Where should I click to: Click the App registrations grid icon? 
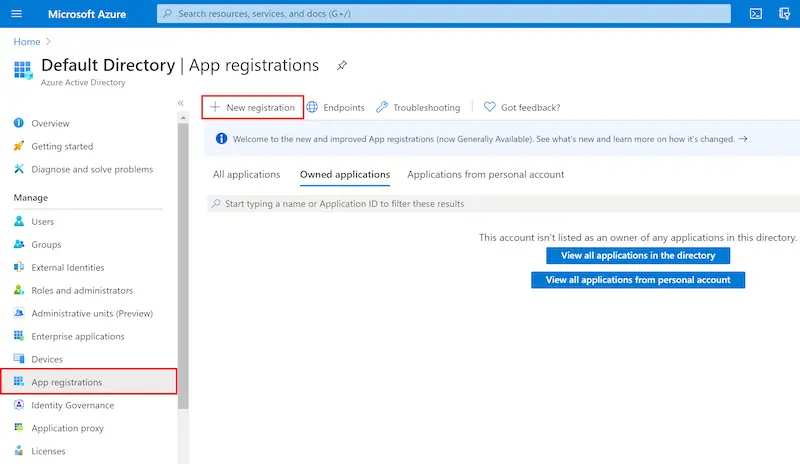(x=19, y=381)
